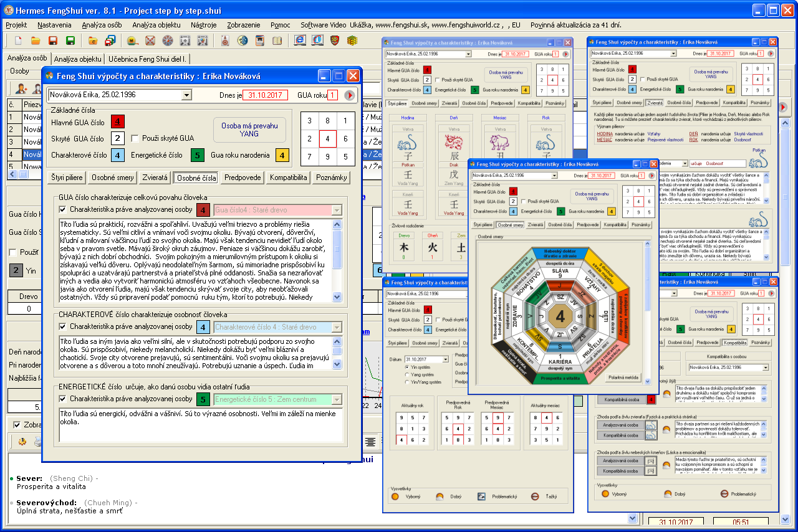
Task: Click the green floppy save-as icon
Action: [x=70, y=40]
